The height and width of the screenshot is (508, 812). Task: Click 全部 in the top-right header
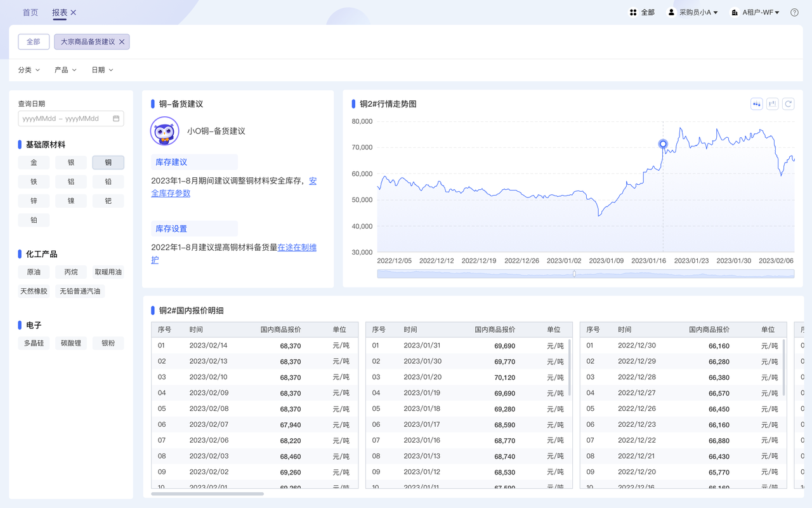coord(648,13)
